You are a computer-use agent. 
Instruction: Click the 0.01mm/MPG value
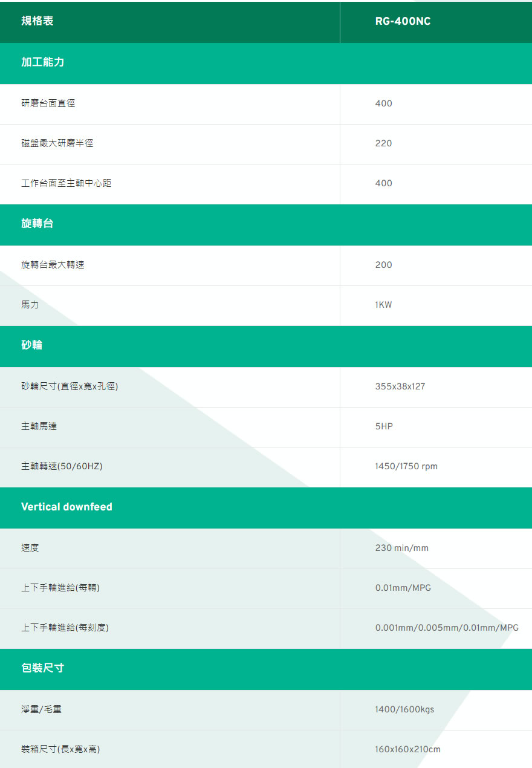click(403, 588)
